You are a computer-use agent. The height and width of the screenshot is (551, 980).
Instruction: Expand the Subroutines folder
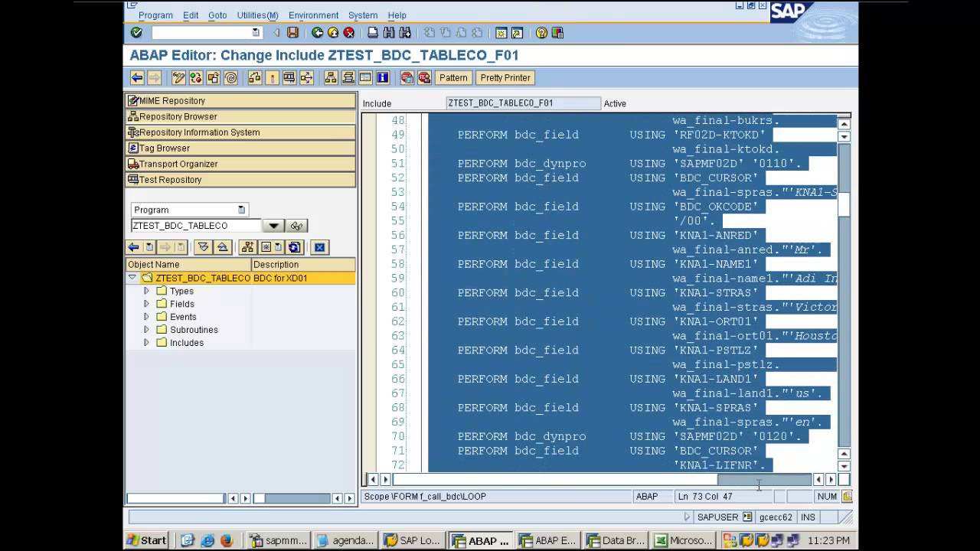coord(146,330)
